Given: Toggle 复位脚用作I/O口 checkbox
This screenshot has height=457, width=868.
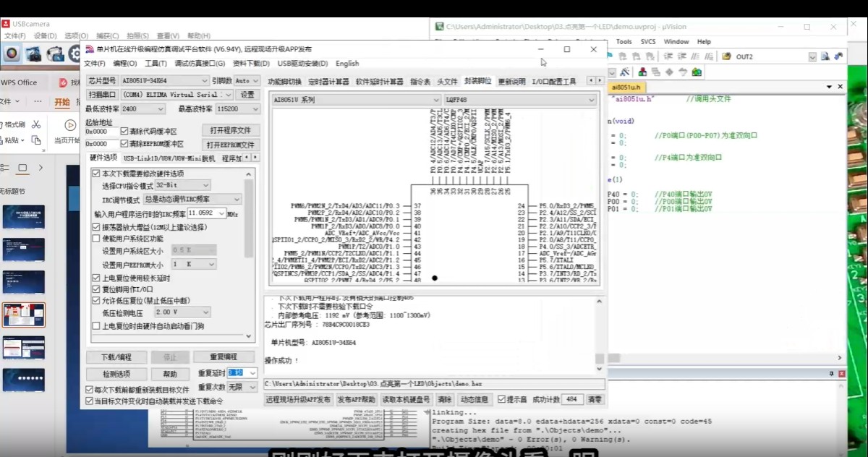Looking at the screenshot, I should (96, 289).
